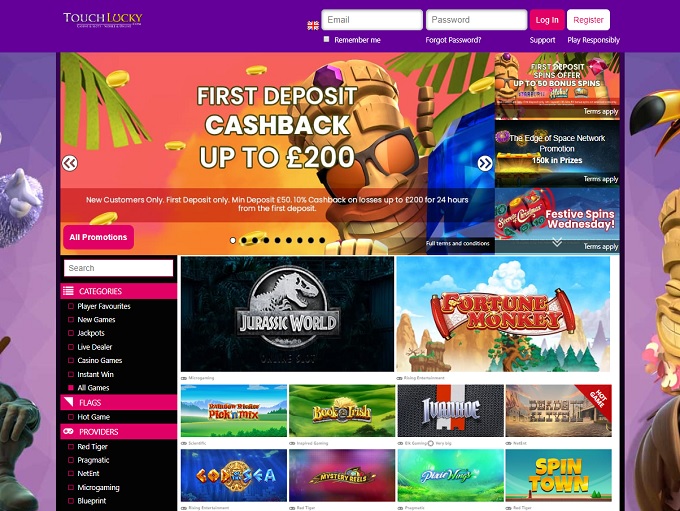The image size is (680, 511).
Task: Expand promotions with the down chevron
Action: click(557, 242)
